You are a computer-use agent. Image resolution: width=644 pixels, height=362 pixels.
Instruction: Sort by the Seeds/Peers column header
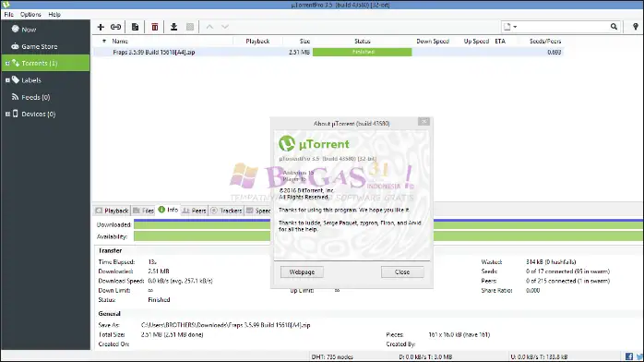click(545, 41)
